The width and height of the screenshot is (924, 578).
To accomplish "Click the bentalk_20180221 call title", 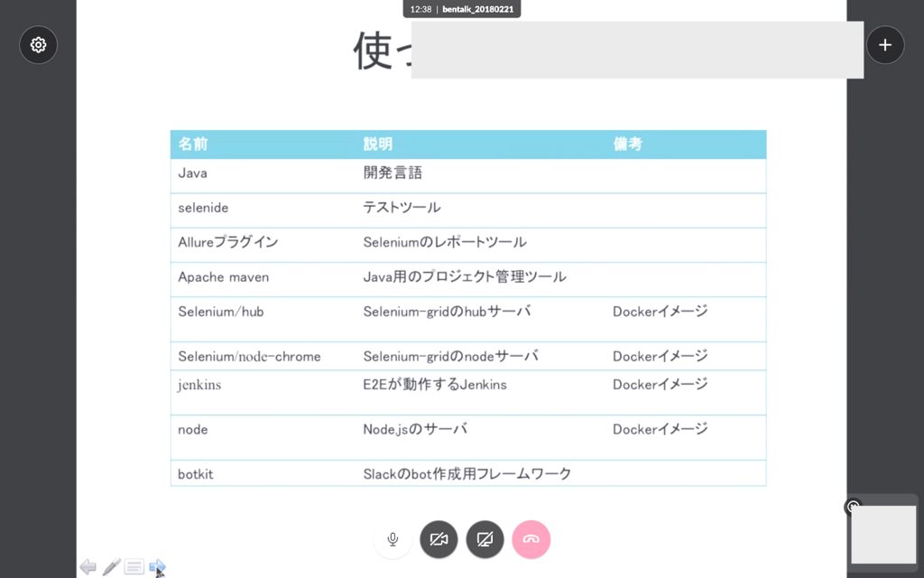I will tap(478, 9).
